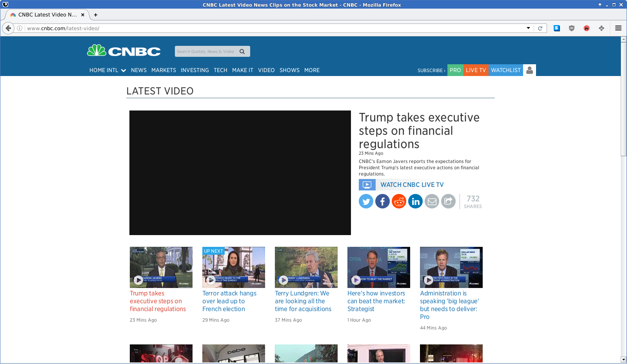Click the Watch CNBC Live TV screen icon
Image resolution: width=627 pixels, height=364 pixels.
point(367,185)
